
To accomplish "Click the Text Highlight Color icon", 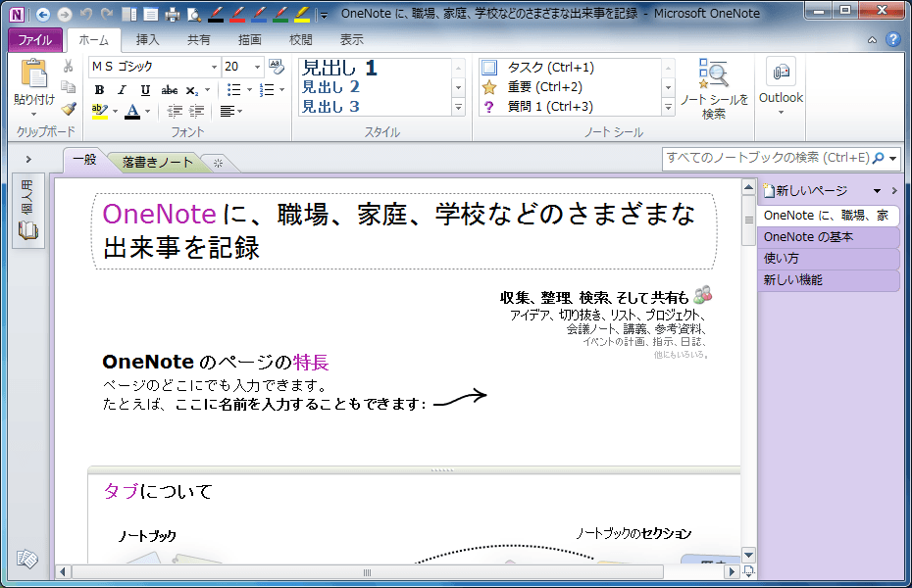I will (x=100, y=111).
